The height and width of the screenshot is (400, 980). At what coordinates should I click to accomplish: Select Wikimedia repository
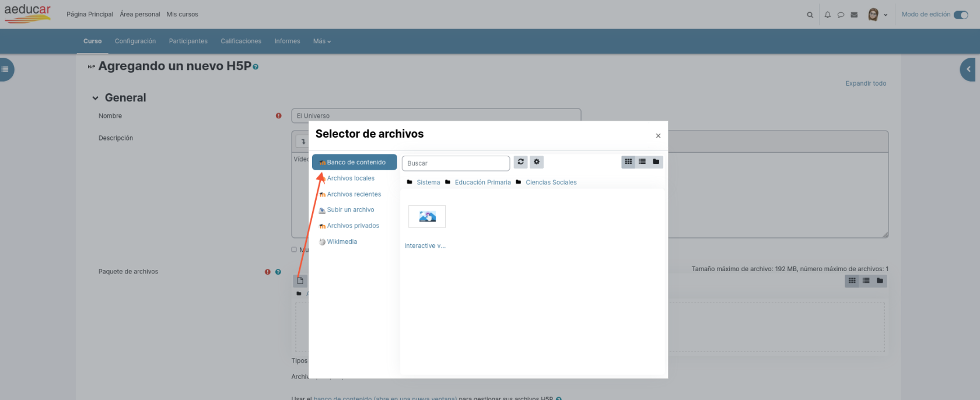[342, 241]
